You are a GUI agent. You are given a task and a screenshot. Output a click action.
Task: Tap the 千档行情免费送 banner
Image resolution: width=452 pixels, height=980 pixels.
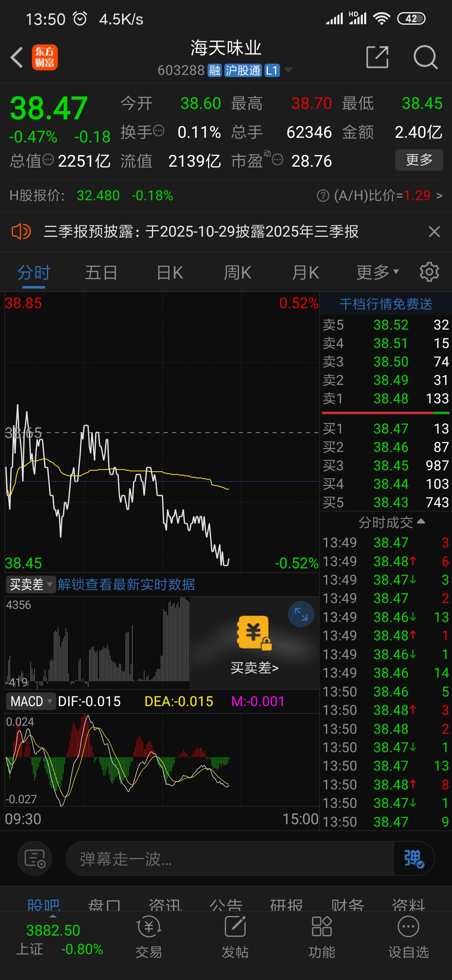coord(386,304)
